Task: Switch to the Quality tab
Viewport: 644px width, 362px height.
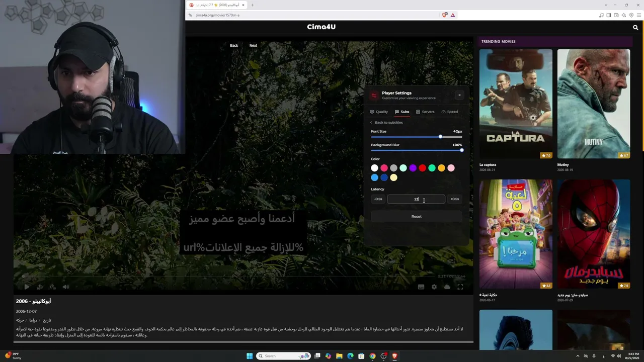Action: [x=379, y=112]
